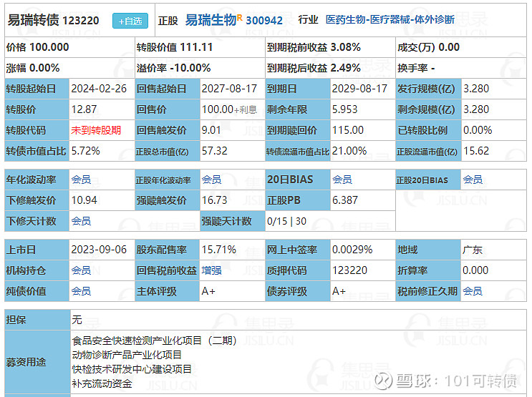Click 食品安全快速检测产业化项目（二期） line
The height and width of the screenshot is (397, 532).
click(155, 340)
